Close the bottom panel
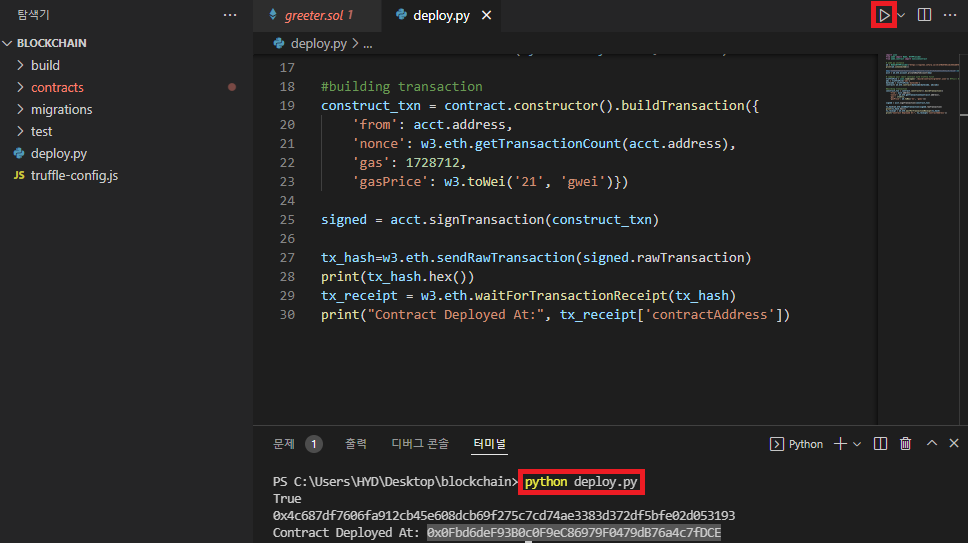This screenshot has width=968, height=543. coord(954,443)
